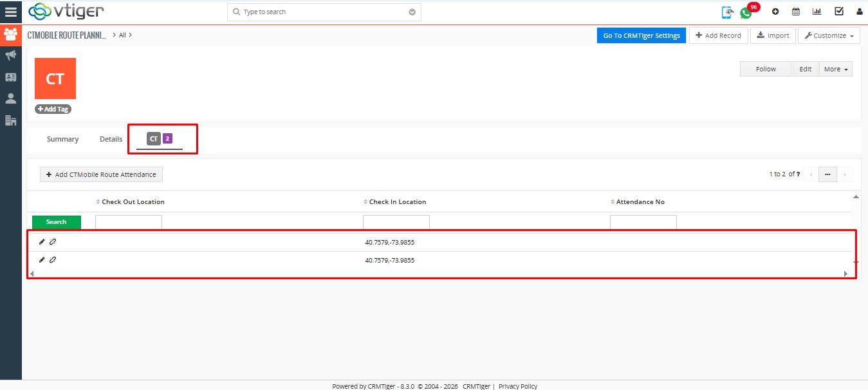Open the More actions dropdown
This screenshot has width=868, height=390.
click(x=836, y=69)
